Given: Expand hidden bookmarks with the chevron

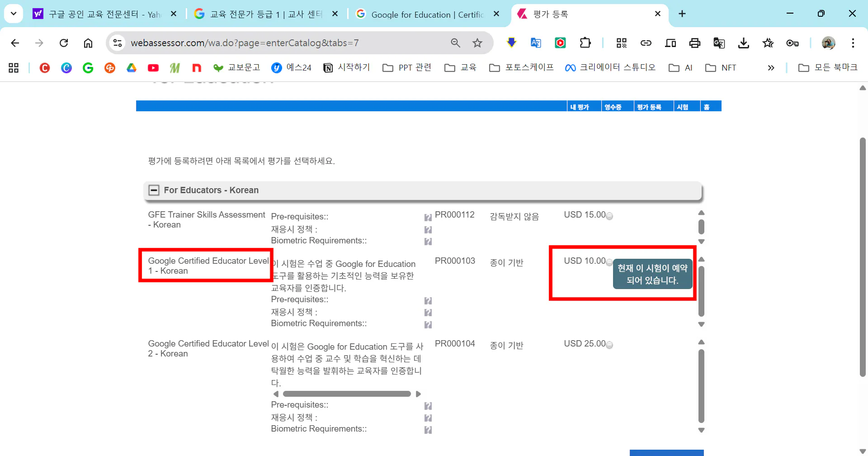Looking at the screenshot, I should point(771,68).
